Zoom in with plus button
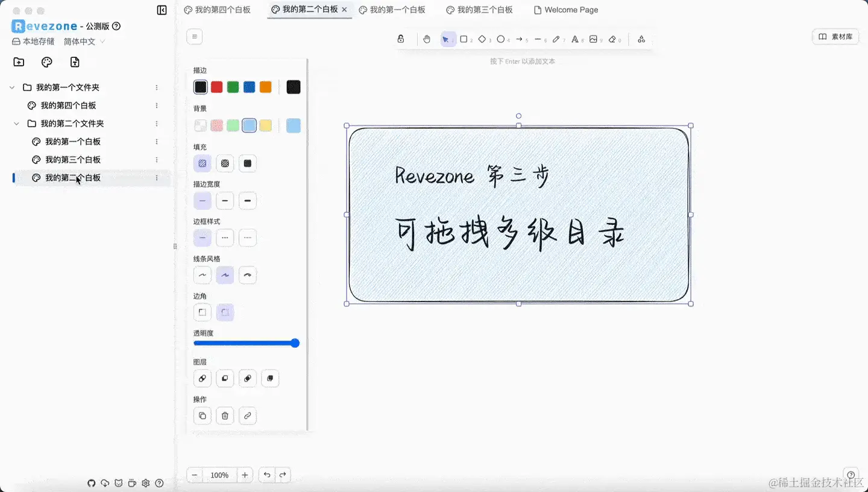 245,475
